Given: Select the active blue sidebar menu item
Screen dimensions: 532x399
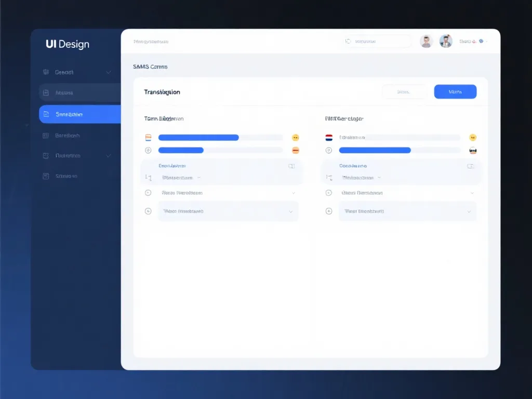Looking at the screenshot, I should tap(79, 114).
